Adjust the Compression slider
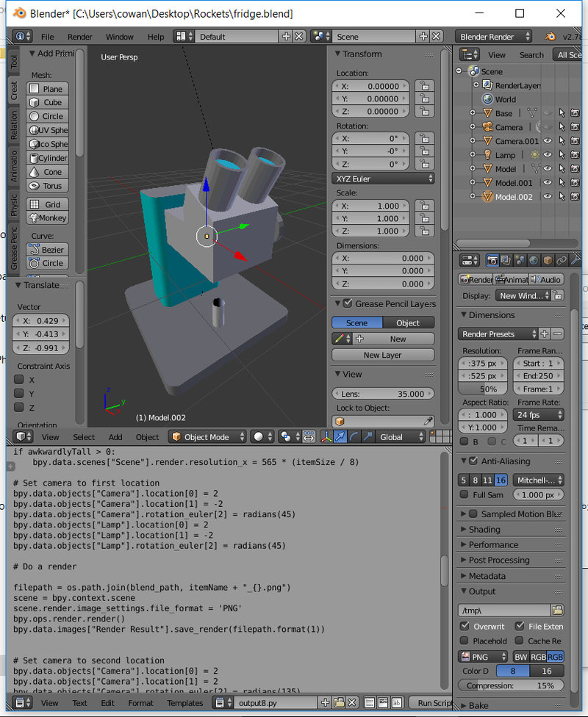Screen dimensions: 588x717 pos(511,685)
